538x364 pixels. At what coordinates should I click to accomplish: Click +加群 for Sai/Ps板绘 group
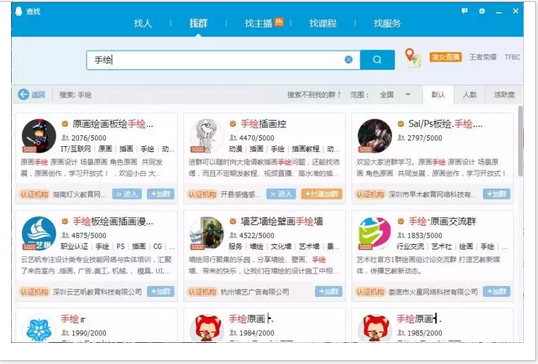(x=496, y=194)
